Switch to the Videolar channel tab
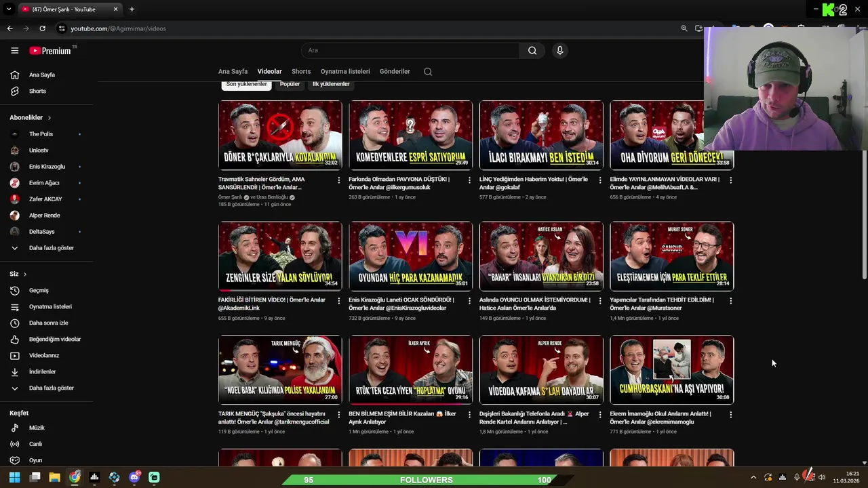The height and width of the screenshot is (488, 868). [269, 71]
